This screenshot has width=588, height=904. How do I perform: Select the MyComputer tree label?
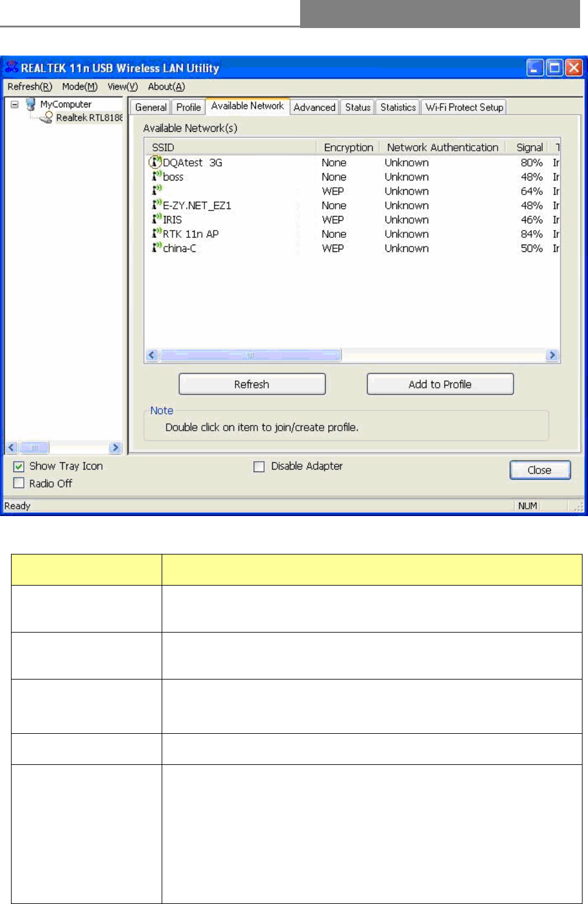[x=66, y=104]
